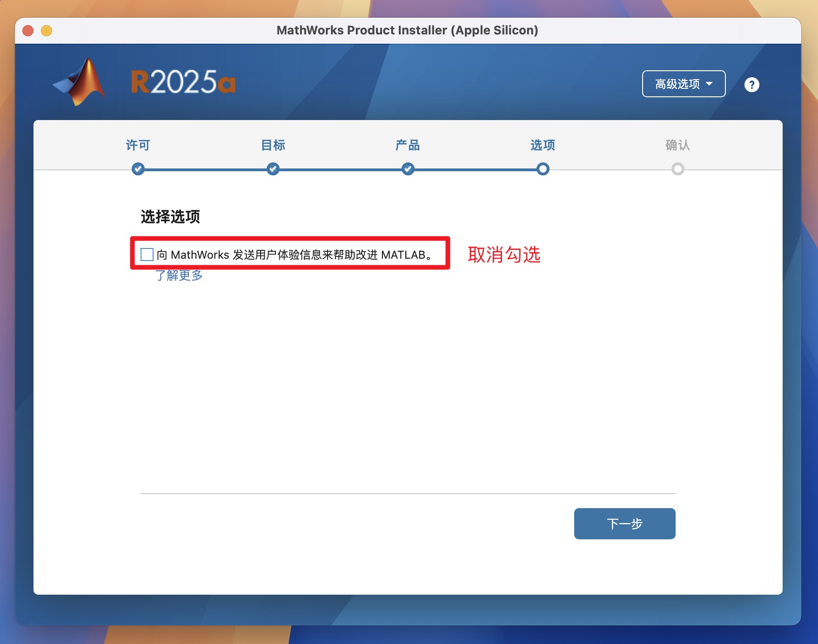The width and height of the screenshot is (818, 644).
Task: Toggle the send user experience info checkbox
Action: [x=147, y=255]
